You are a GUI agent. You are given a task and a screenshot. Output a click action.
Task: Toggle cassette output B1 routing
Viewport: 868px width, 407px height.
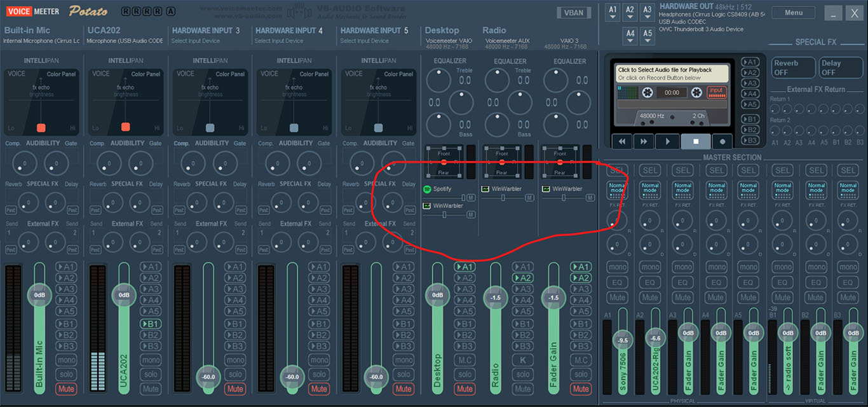click(750, 119)
